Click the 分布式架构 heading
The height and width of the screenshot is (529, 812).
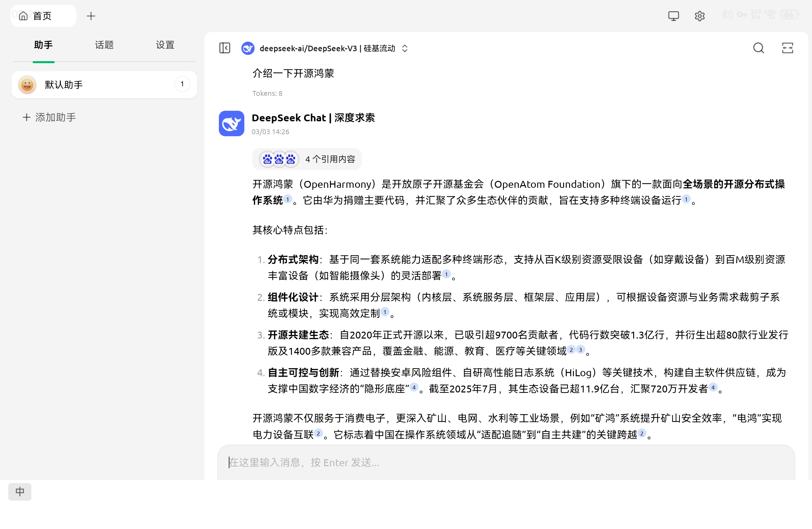click(x=293, y=260)
